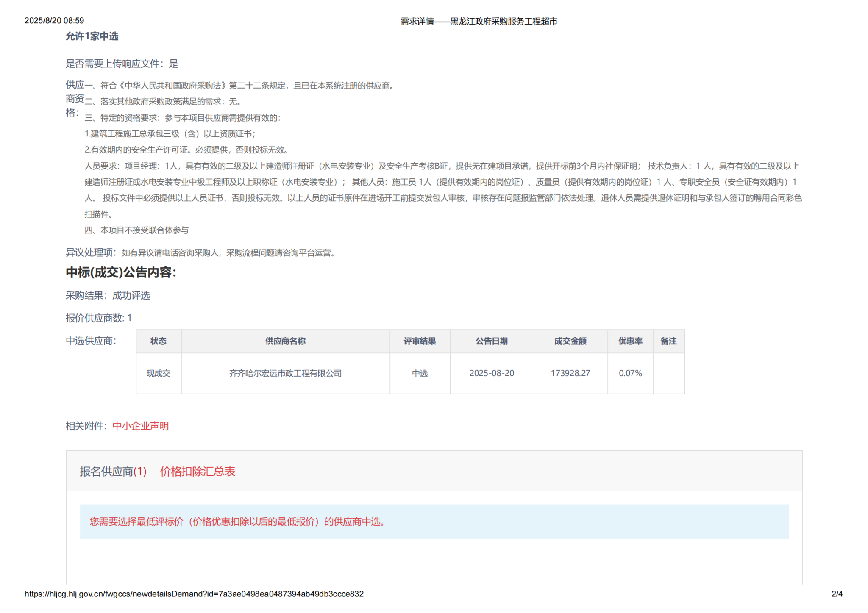Viewport: 868px width, 613px height.
Task: Open the 中小企业声明 attachment link
Action: 140,426
